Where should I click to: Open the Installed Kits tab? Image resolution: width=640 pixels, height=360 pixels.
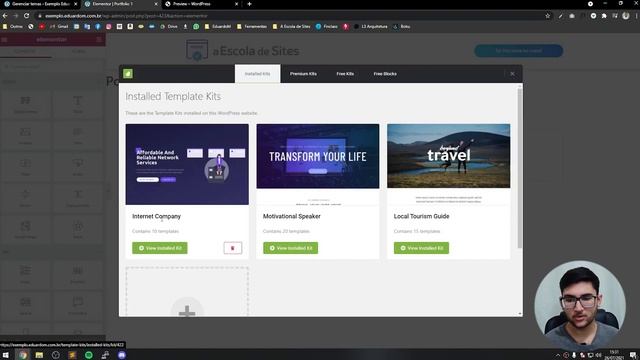click(x=257, y=74)
